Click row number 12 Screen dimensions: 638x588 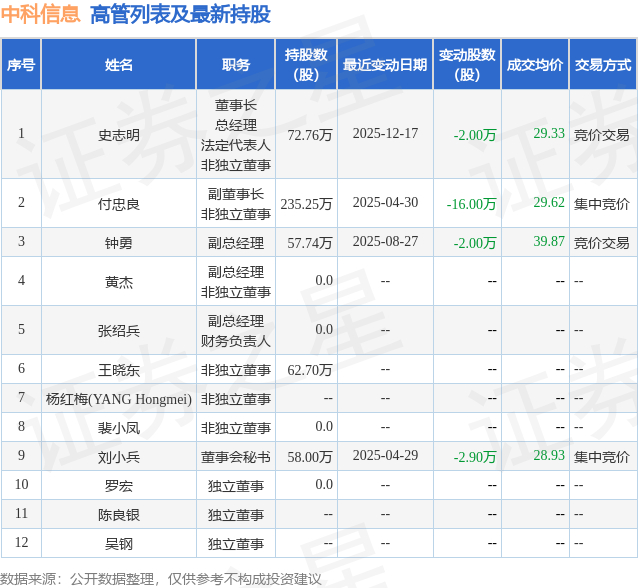coord(21,542)
